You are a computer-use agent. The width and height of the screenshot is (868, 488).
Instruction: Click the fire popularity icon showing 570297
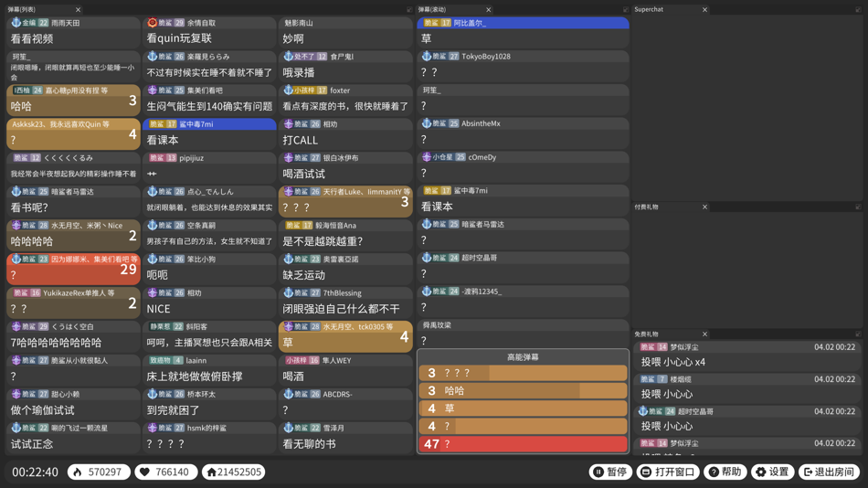pyautogui.click(x=78, y=472)
